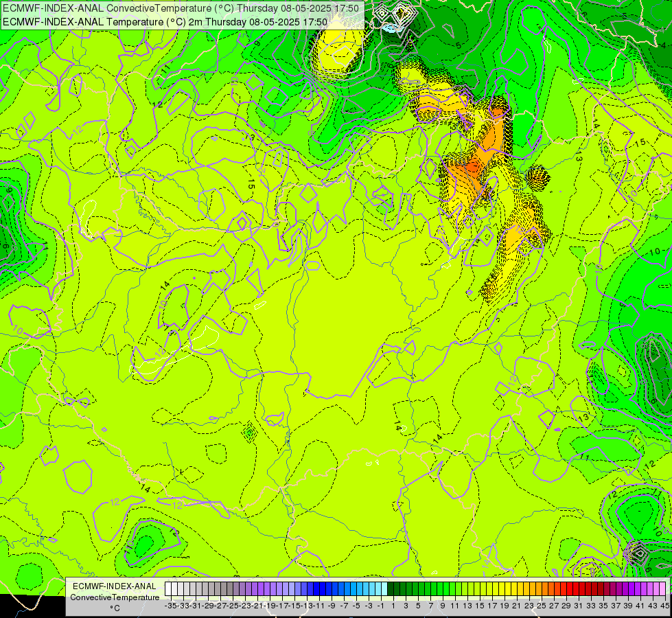
Task: Click the '°C' unit label in the legend
Action: pyautogui.click(x=115, y=608)
